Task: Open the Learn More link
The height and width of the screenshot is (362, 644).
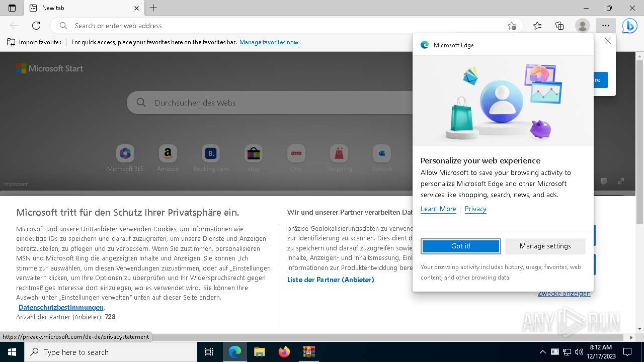Action: point(438,209)
